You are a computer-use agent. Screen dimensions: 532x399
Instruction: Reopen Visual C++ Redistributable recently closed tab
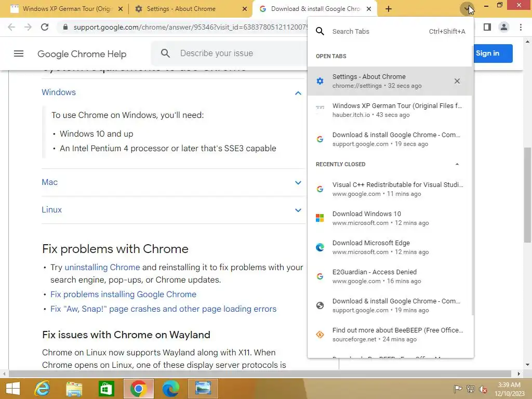click(390, 189)
